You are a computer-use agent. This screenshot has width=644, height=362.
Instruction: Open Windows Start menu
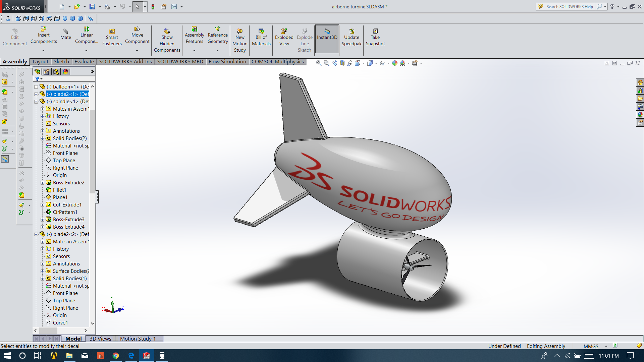[x=7, y=356]
